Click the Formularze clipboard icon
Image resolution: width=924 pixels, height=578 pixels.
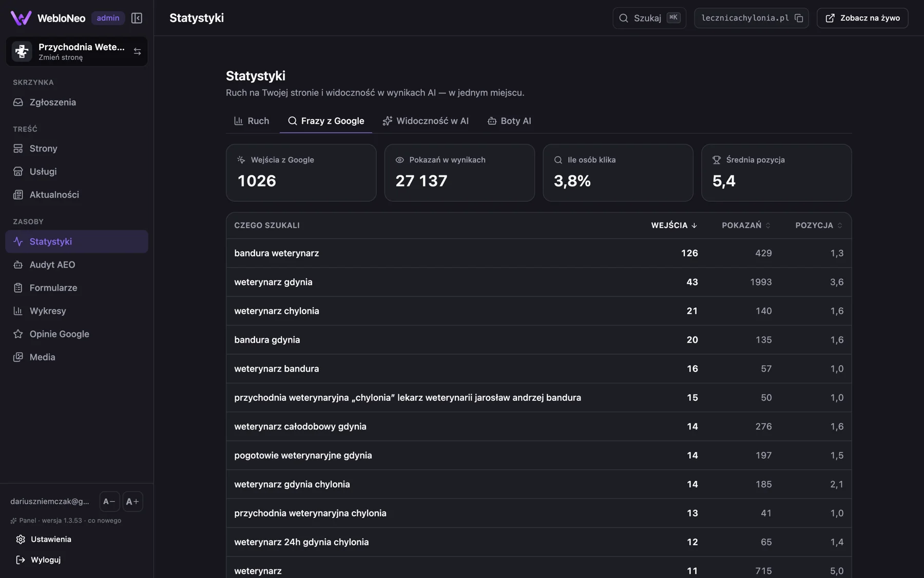tap(18, 288)
